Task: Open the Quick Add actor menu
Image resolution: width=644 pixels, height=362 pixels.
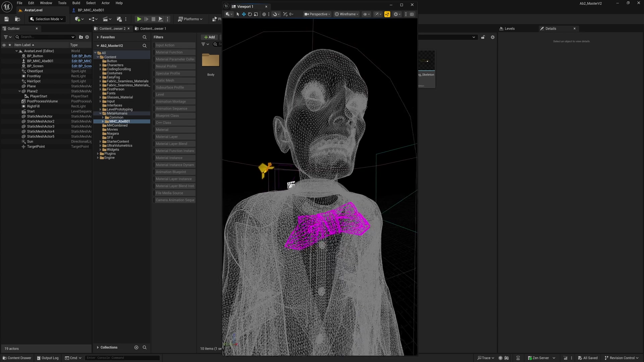Action: click(x=79, y=19)
